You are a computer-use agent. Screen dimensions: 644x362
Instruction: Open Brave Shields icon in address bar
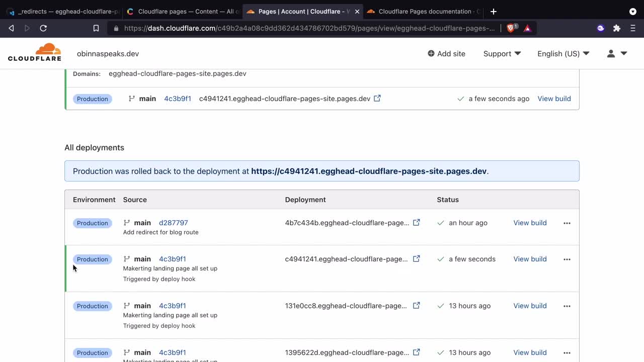pos(511,28)
